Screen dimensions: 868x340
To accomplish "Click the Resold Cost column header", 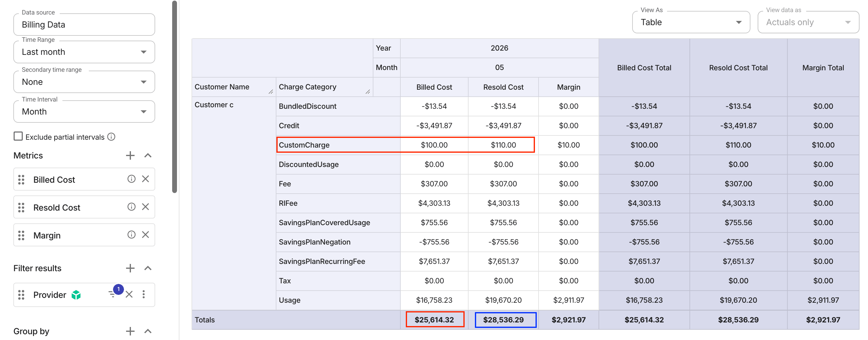I will [503, 87].
